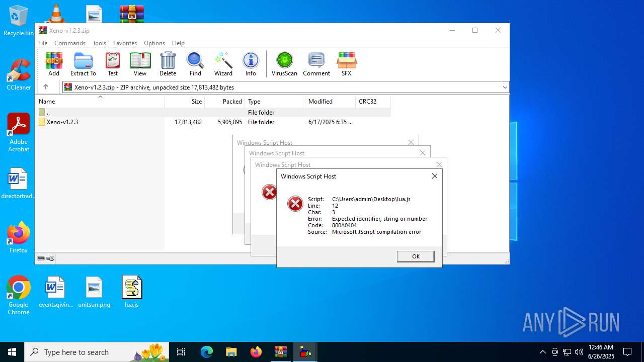Open the File menu
The image size is (644, 362).
click(x=43, y=43)
